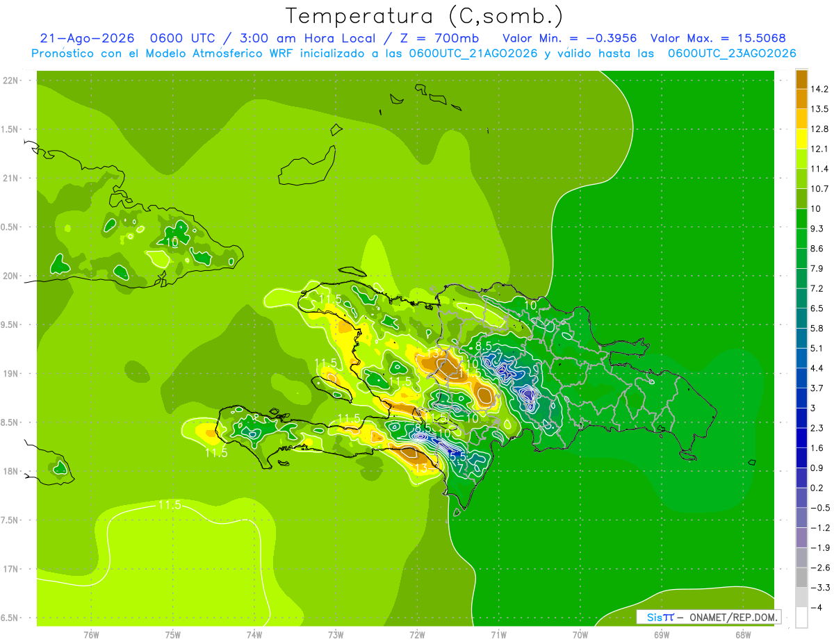
Task: Select the 'Valor Min. = -0.3956' text
Action: 569,38
